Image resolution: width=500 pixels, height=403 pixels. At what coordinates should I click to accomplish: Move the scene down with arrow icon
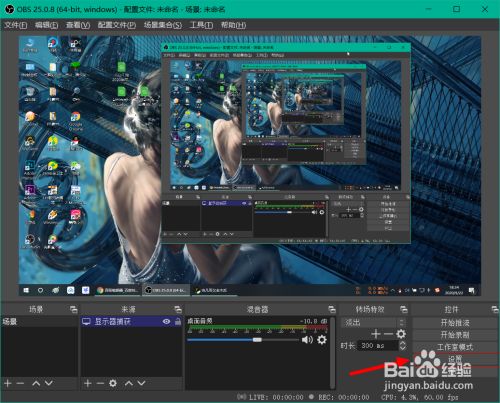(49, 383)
